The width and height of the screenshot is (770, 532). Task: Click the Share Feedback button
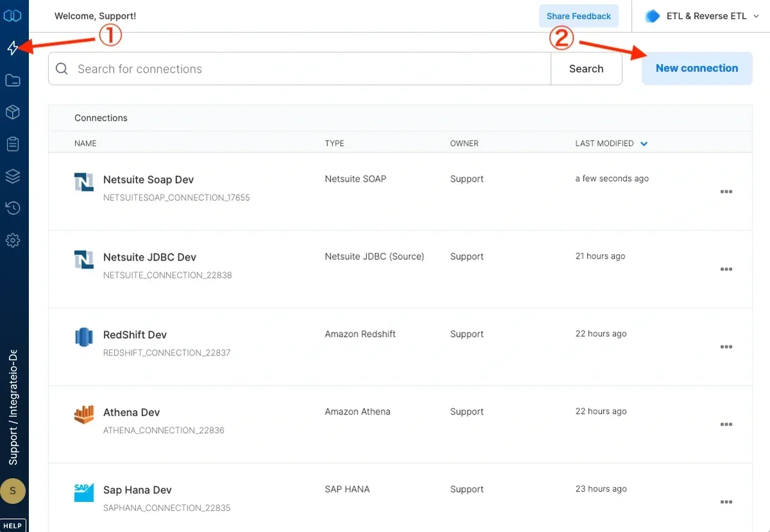click(578, 15)
